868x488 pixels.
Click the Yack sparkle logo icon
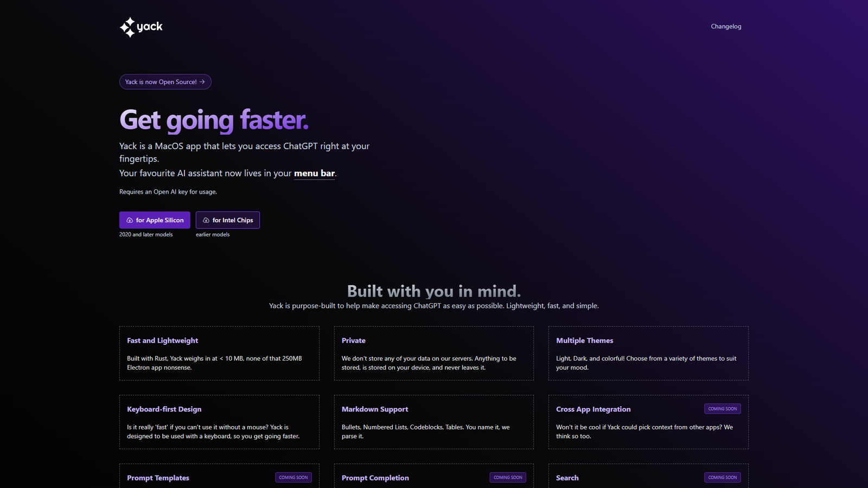(x=127, y=27)
